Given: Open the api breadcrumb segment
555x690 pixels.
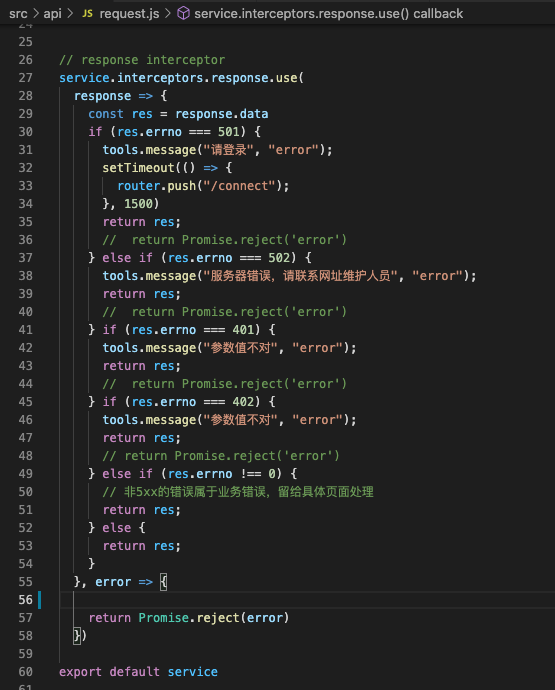Looking at the screenshot, I should tap(52, 14).
